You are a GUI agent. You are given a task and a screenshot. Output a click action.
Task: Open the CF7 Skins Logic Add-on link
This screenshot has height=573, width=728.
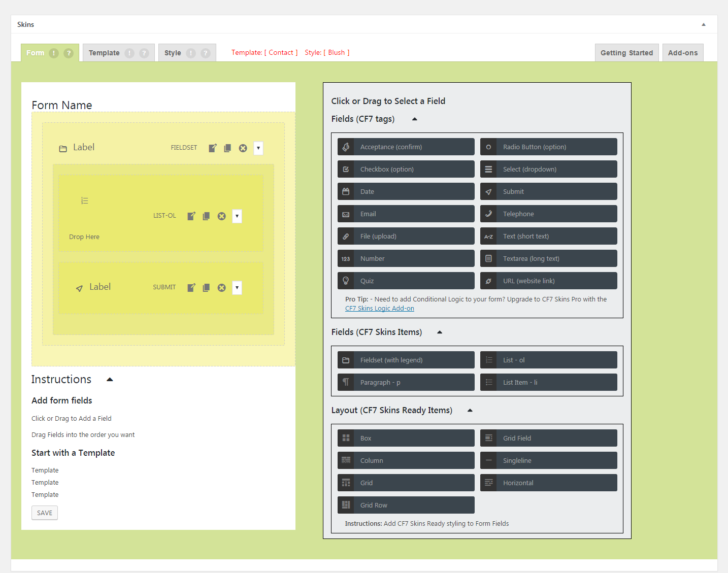(x=380, y=309)
